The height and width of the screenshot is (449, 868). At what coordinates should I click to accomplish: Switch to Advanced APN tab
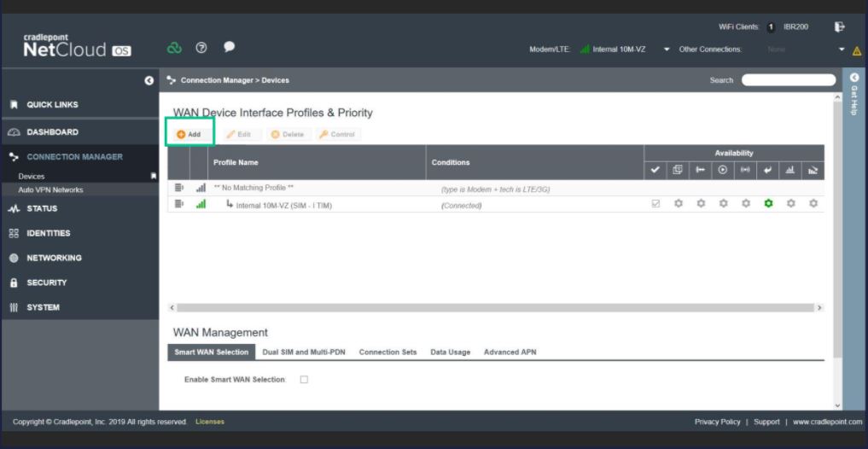510,352
